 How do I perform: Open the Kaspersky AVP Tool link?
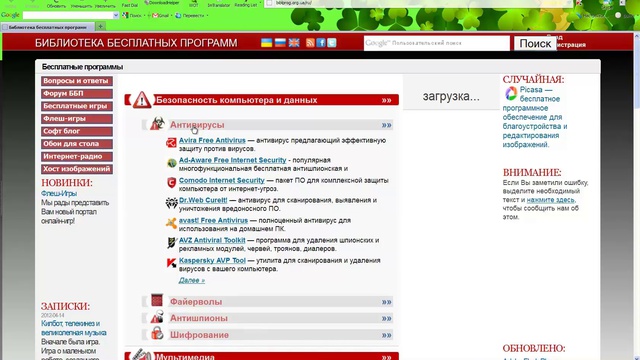tap(212, 260)
